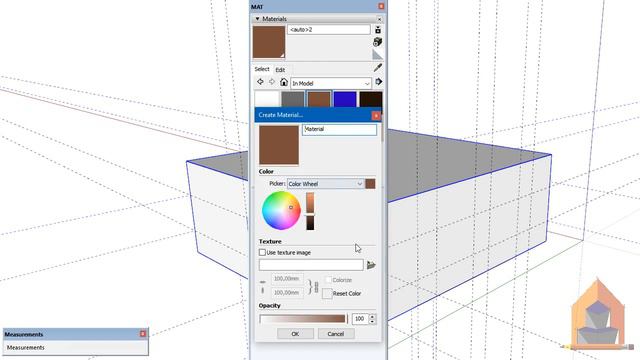Click the <auto>2 material name field
The height and width of the screenshot is (360, 640).
click(329, 30)
